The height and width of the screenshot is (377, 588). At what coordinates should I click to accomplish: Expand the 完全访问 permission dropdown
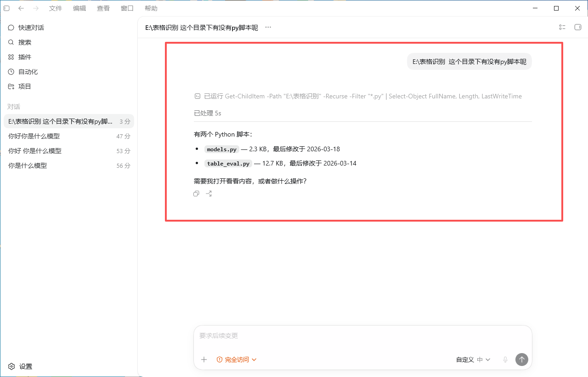237,360
